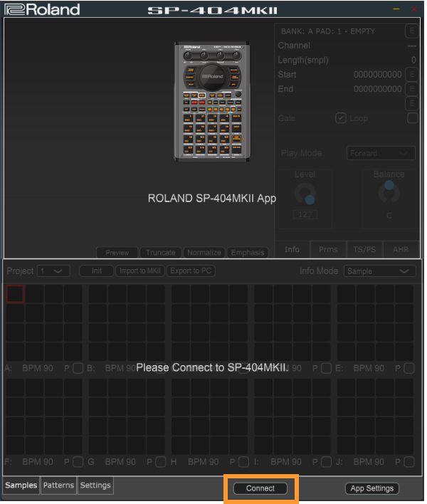Click the 'Length(smpl)' label
The width and height of the screenshot is (427, 504).
click(x=303, y=60)
